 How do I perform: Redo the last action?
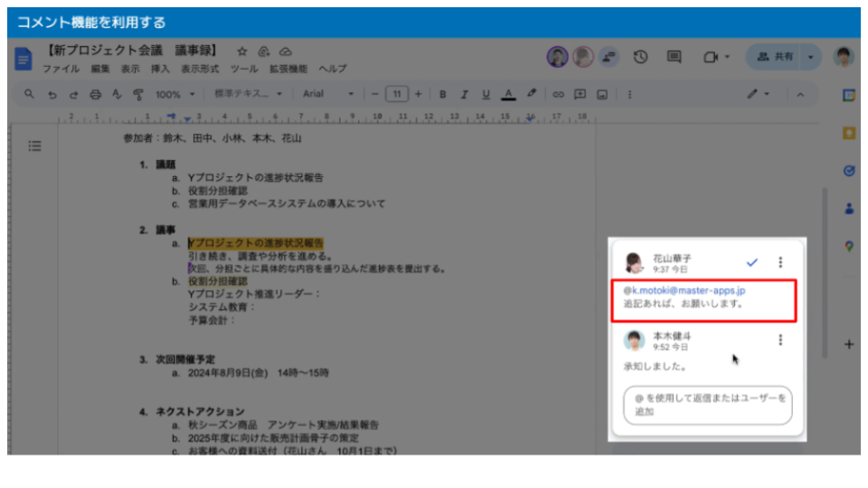tap(73, 95)
